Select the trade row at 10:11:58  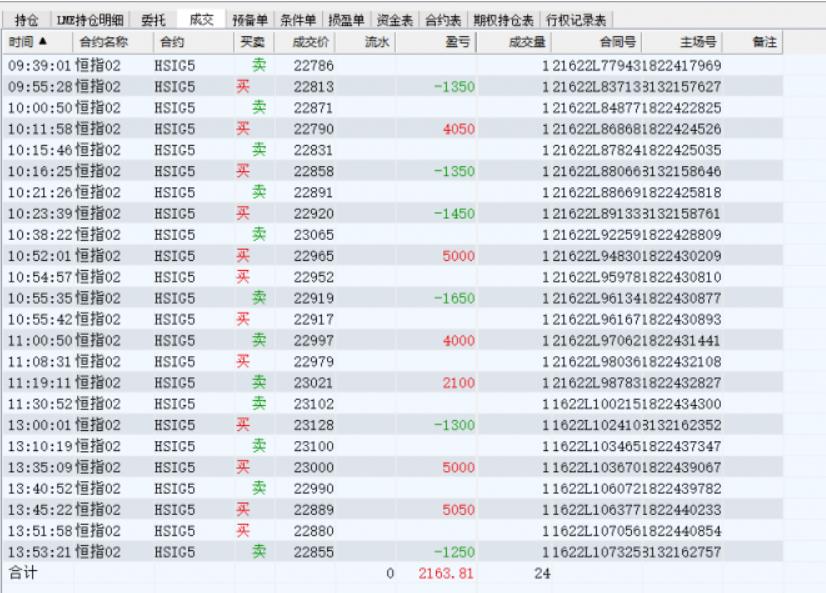(400, 128)
